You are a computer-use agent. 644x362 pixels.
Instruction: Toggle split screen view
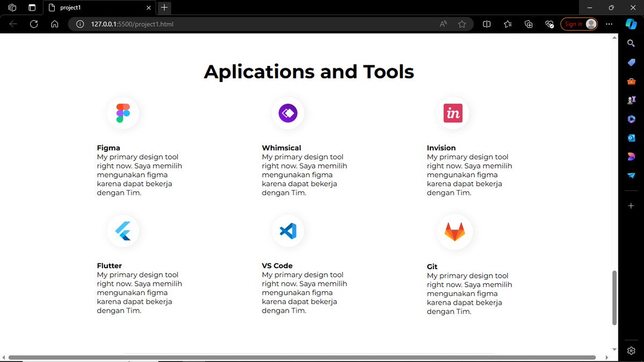[486, 24]
